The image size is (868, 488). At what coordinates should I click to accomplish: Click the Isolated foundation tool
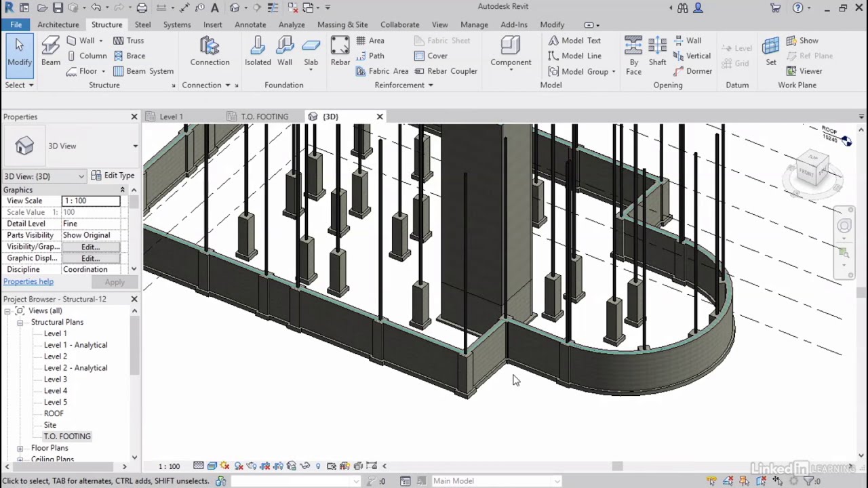point(258,52)
